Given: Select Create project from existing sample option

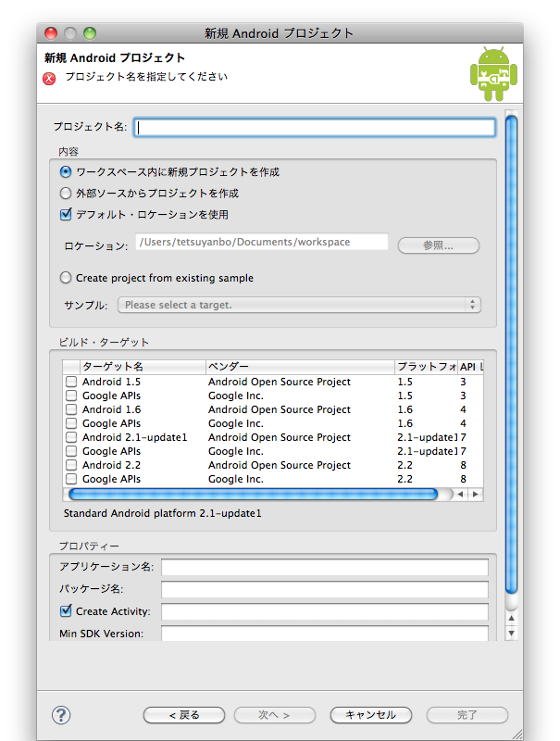Looking at the screenshot, I should point(66,277).
